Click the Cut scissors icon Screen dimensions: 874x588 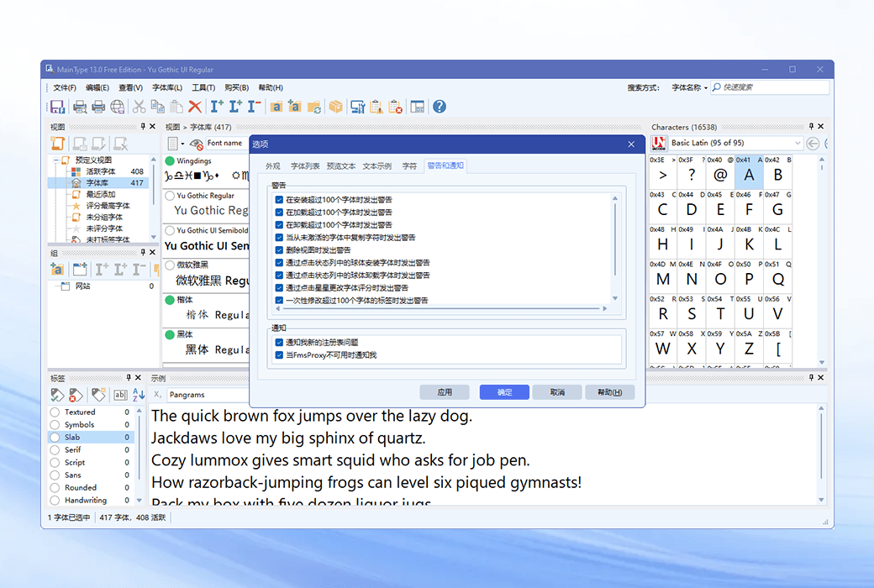tap(139, 107)
